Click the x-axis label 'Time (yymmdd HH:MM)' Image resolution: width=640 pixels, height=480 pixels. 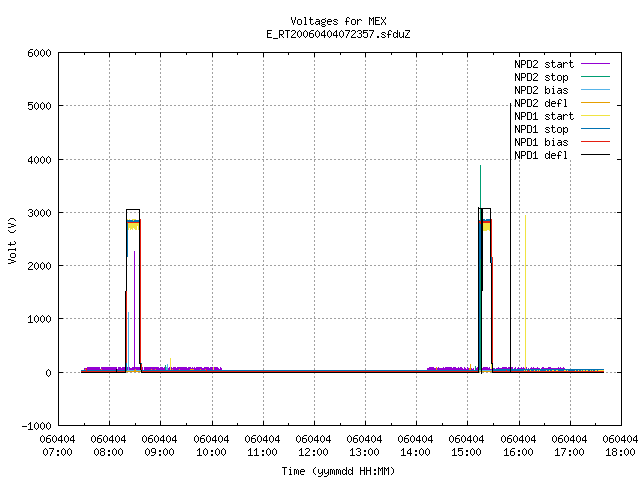point(338,471)
